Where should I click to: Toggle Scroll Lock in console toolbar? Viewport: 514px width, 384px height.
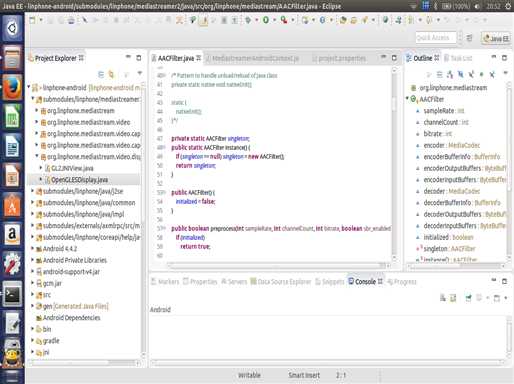click(453, 297)
